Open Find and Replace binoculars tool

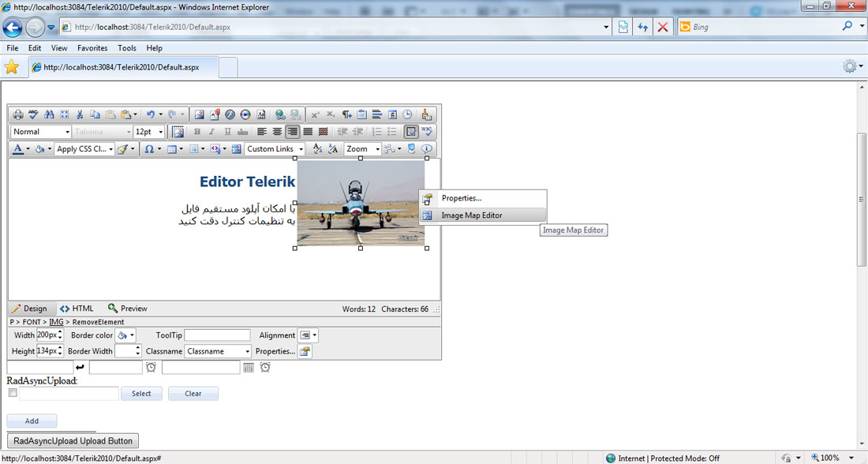(x=49, y=114)
